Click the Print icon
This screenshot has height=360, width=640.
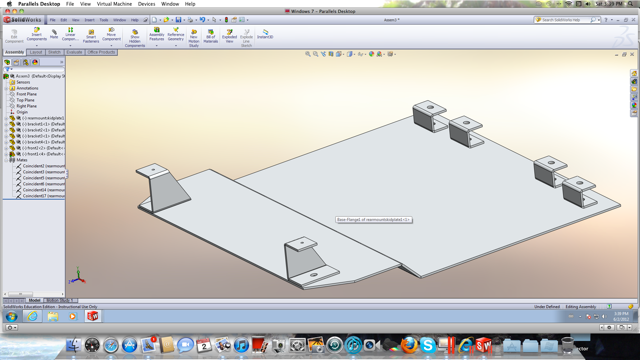(190, 20)
